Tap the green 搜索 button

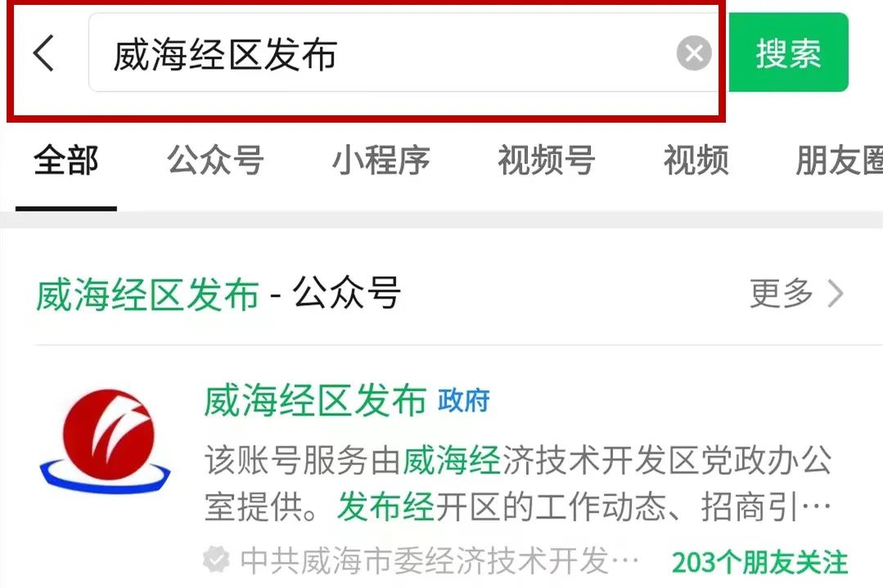point(788,52)
